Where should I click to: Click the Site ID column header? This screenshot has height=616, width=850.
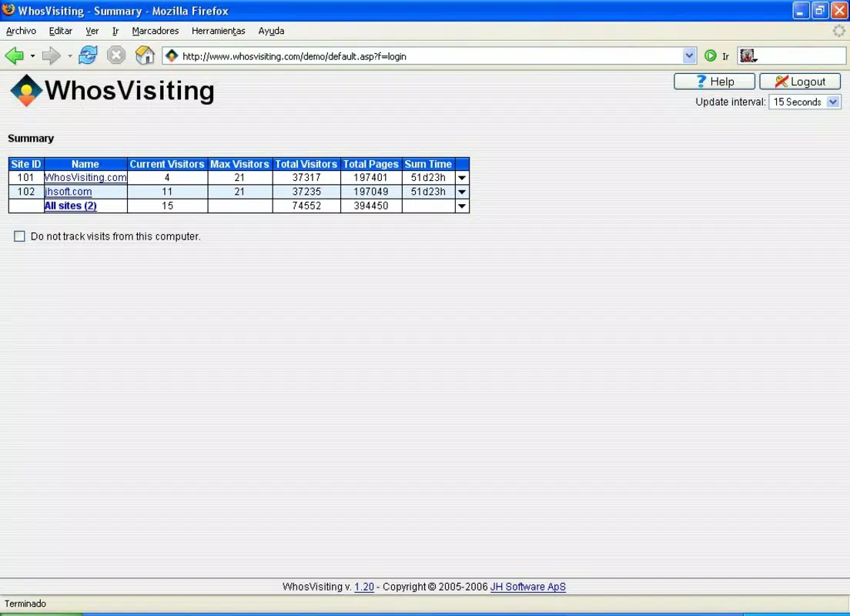tap(26, 164)
